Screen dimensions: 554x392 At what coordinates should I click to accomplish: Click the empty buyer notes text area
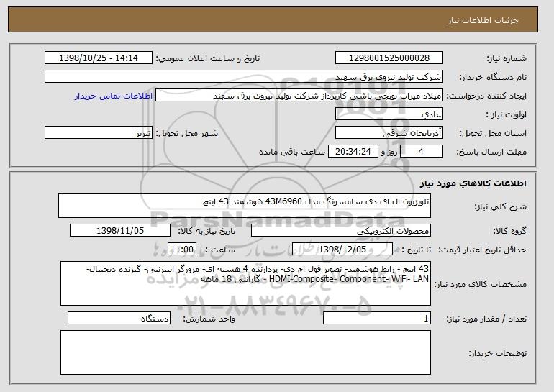pos(245,352)
